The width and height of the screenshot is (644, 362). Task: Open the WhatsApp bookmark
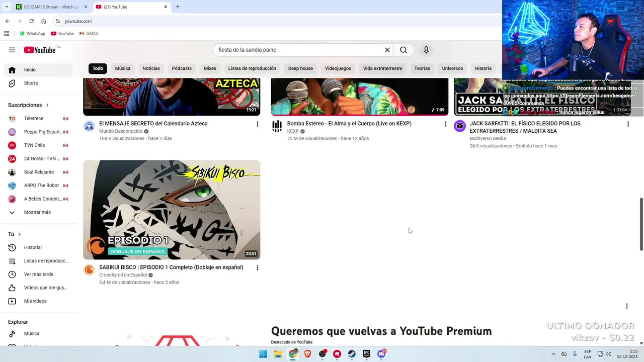(32, 34)
